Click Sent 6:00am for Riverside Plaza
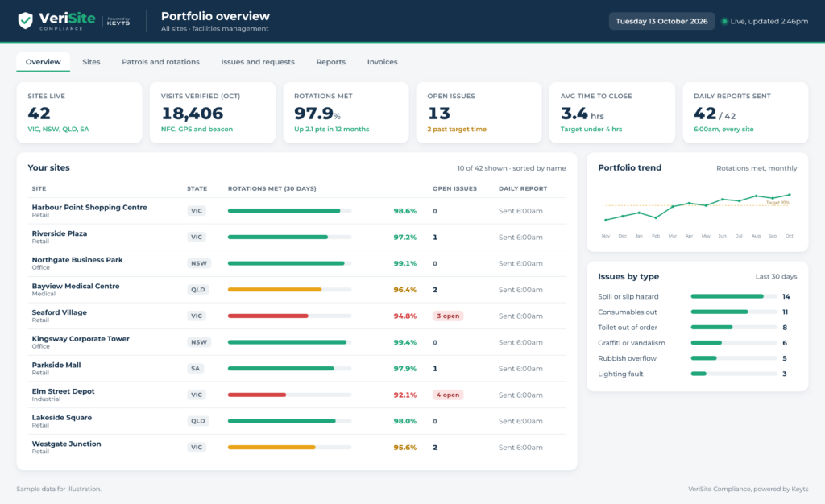Image resolution: width=825 pixels, height=504 pixels. (521, 237)
